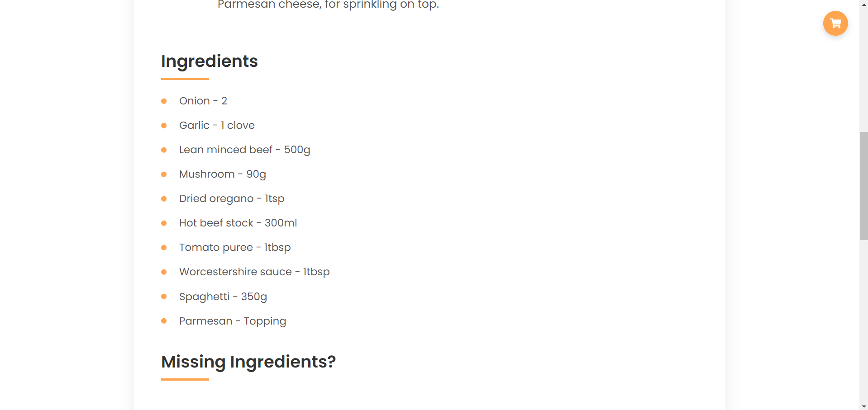Click 'Hot beef stock - 300ml' entry
The height and width of the screenshot is (410, 868).
(x=238, y=223)
